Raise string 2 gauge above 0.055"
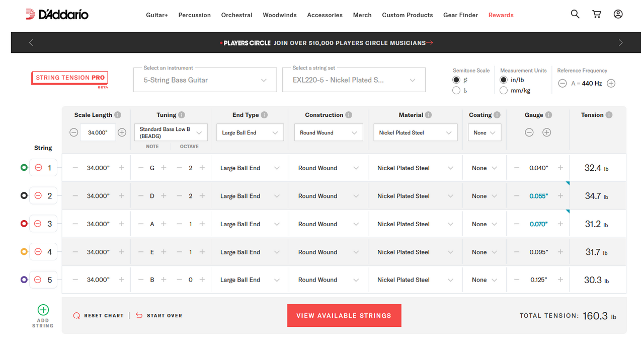Screen dimensions: 644x341 tap(560, 196)
